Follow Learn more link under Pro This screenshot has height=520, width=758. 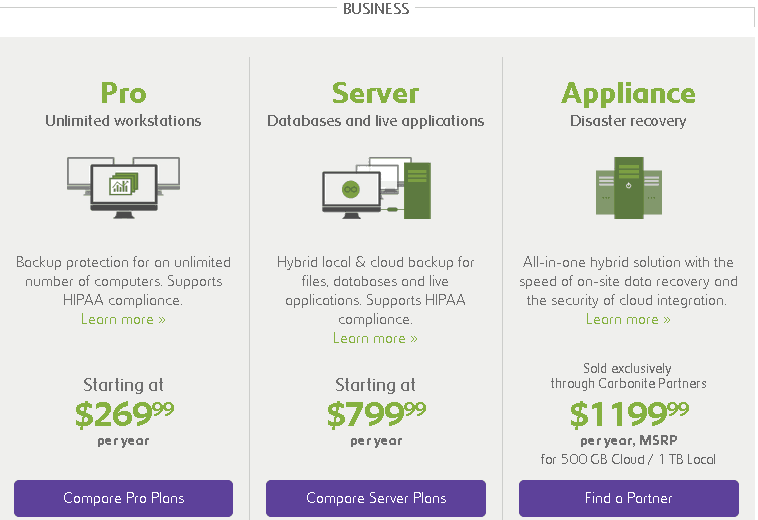tap(123, 319)
